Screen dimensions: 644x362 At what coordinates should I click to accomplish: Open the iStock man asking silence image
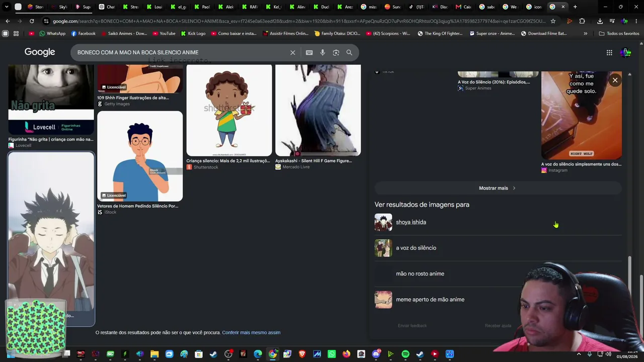[x=140, y=156]
